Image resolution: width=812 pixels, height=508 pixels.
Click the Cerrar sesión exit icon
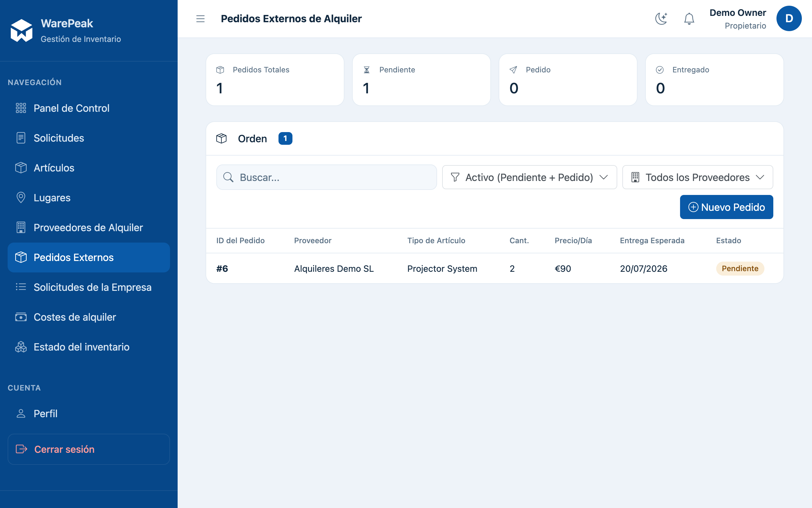click(x=22, y=449)
